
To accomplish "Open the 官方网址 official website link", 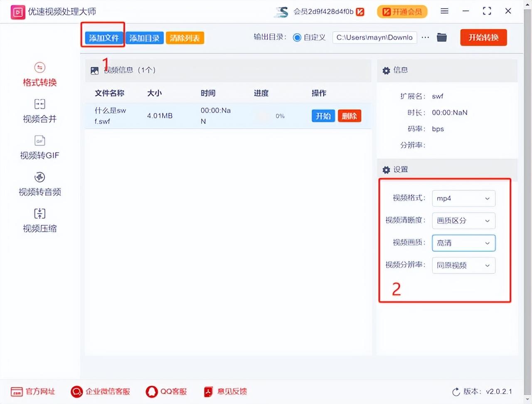I will point(33,392).
